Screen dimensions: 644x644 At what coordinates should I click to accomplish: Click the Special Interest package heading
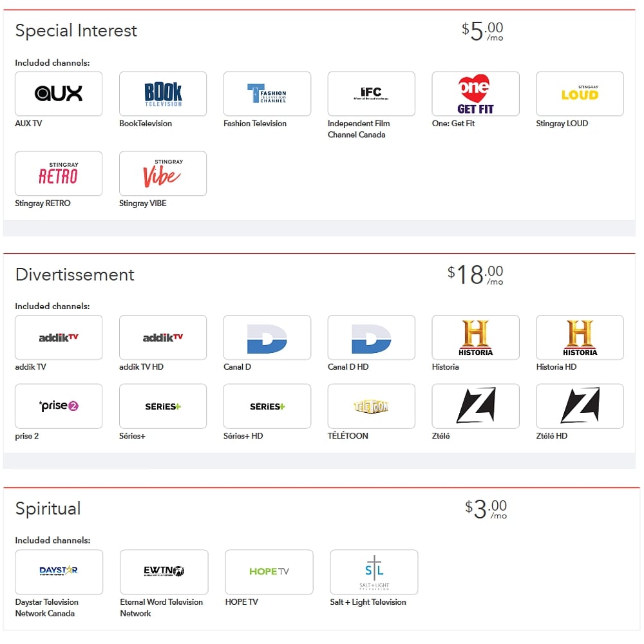pos(76,31)
